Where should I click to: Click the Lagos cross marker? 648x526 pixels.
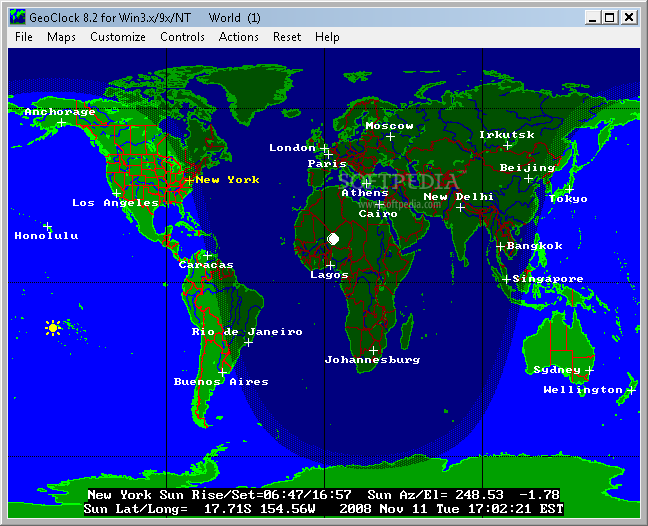point(330,265)
